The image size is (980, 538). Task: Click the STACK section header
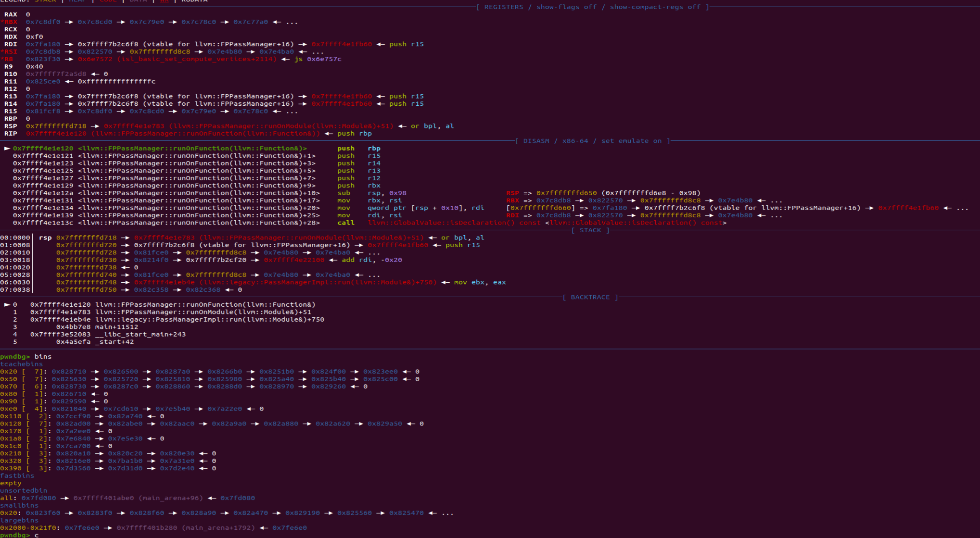tap(590, 231)
